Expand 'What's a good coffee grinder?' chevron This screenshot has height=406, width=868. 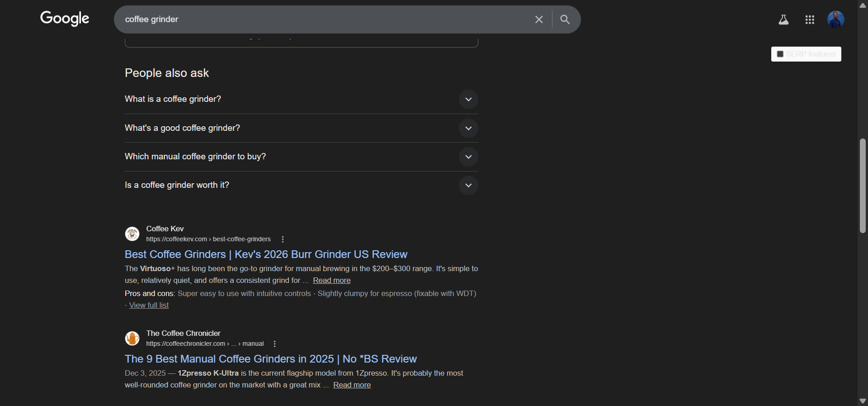468,129
